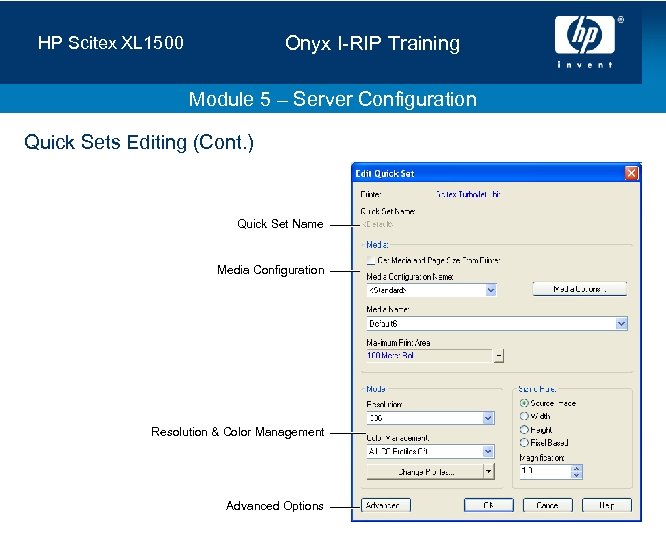
Task: Click the Maximum Print Area browse button
Action: click(499, 356)
